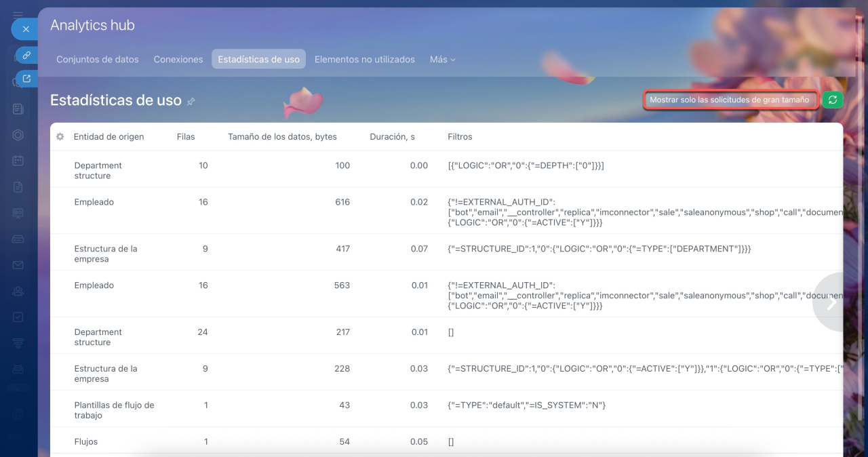Close the Analytics hub slider panel
This screenshot has width=868, height=457.
coord(26,29)
